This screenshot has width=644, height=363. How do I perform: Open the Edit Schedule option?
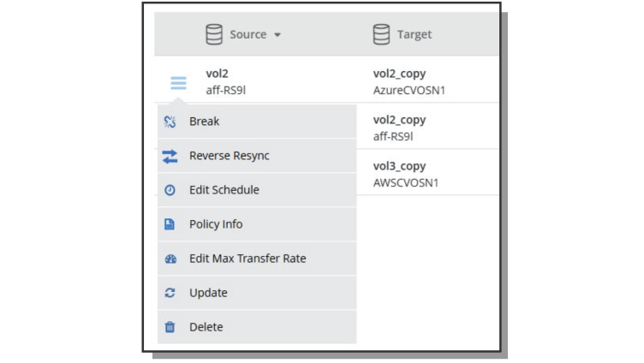click(x=224, y=190)
